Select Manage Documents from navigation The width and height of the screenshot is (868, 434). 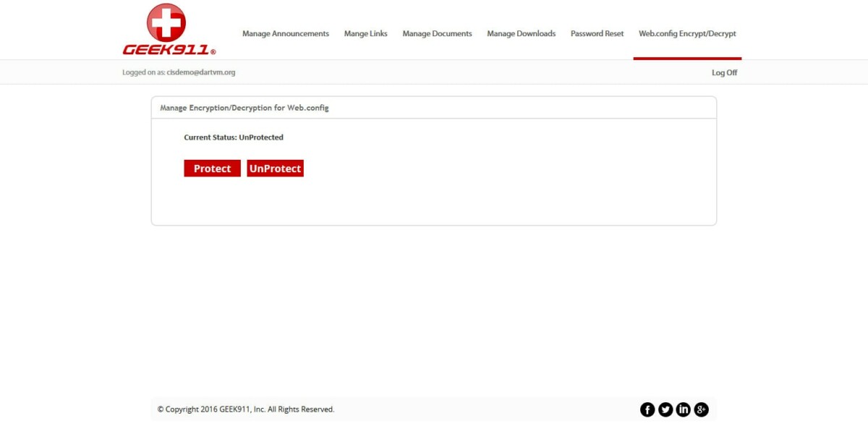tap(437, 33)
